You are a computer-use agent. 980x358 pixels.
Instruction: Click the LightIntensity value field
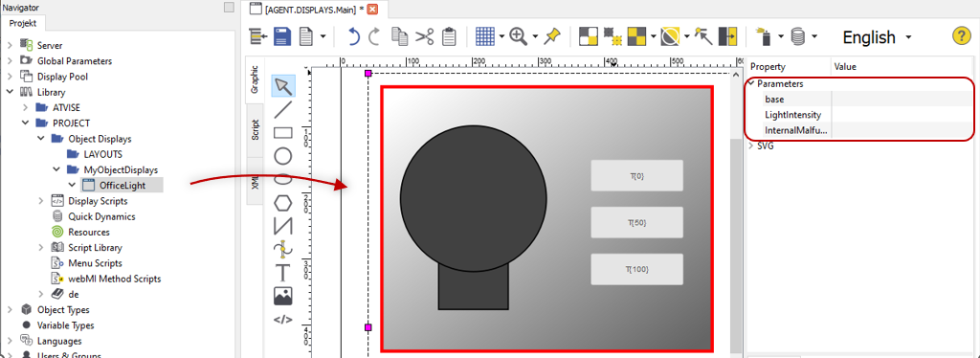point(902,115)
